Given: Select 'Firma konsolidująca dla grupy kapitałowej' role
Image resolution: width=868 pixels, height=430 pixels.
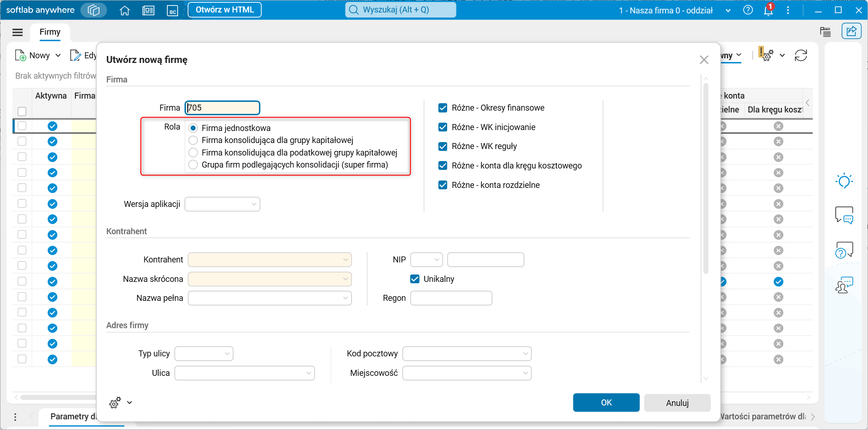Looking at the screenshot, I should click(x=193, y=140).
